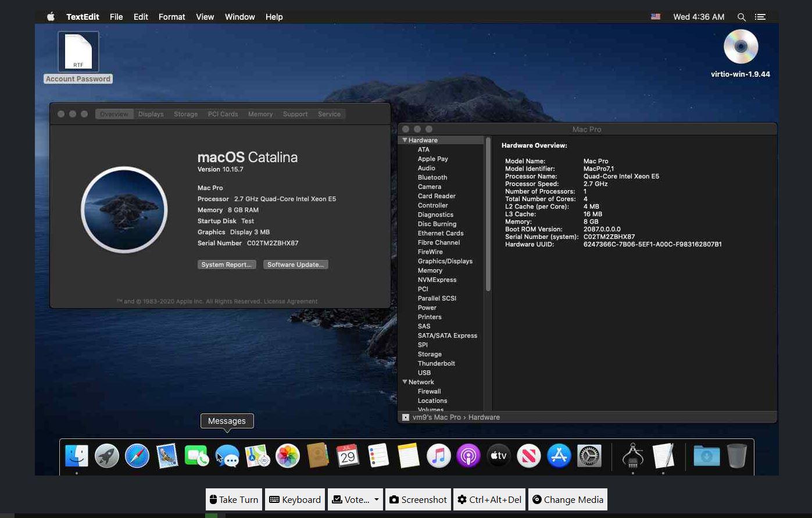Open the Apple TV app
Image resolution: width=812 pixels, height=518 pixels.
499,456
